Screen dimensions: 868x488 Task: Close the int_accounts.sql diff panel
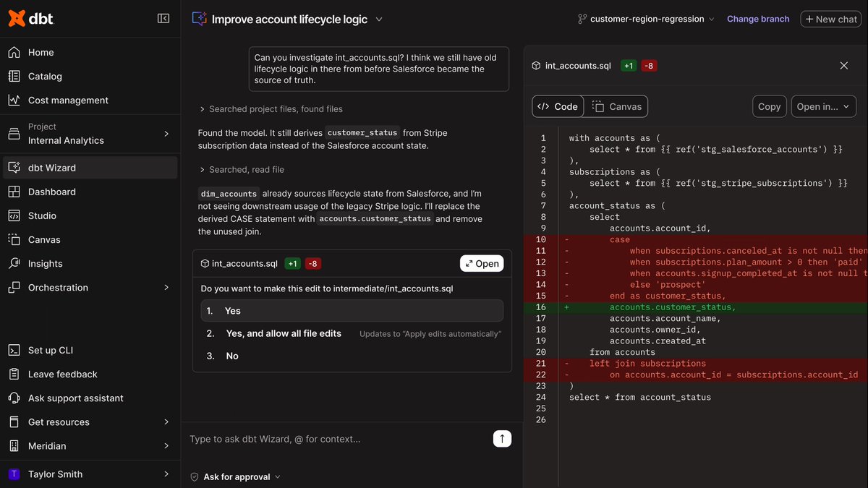pos(843,65)
